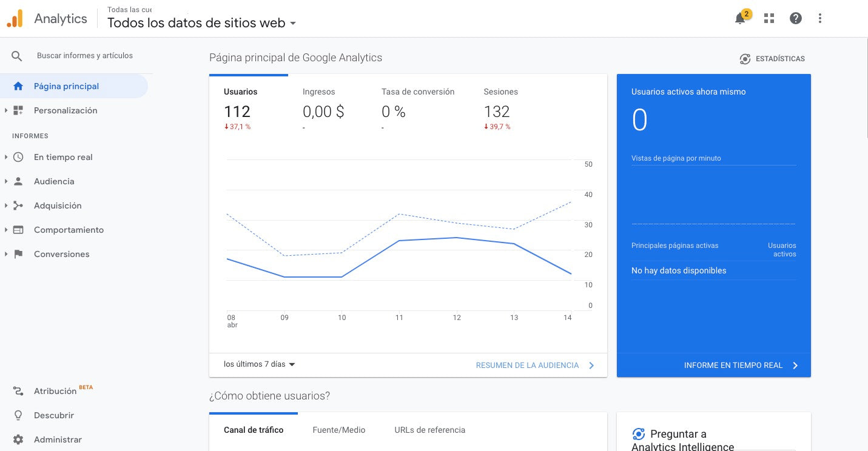Click the Personalización dashboard icon
This screenshot has height=451, width=868.
(x=18, y=110)
